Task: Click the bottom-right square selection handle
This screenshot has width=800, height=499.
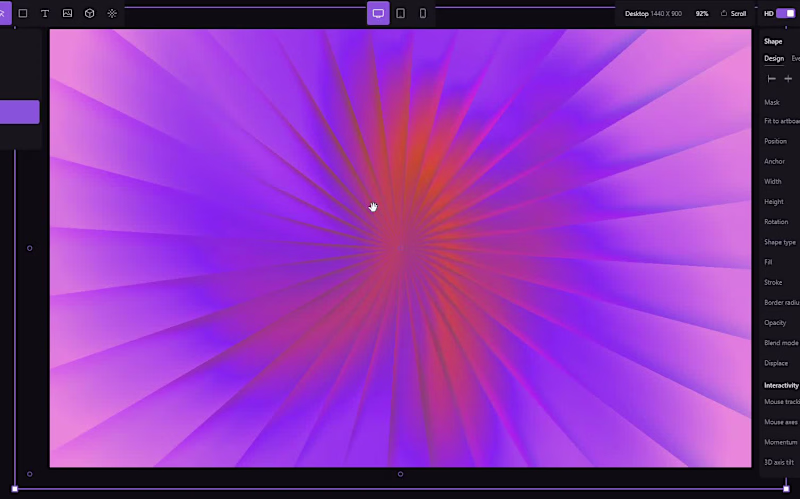Action: tap(786, 489)
